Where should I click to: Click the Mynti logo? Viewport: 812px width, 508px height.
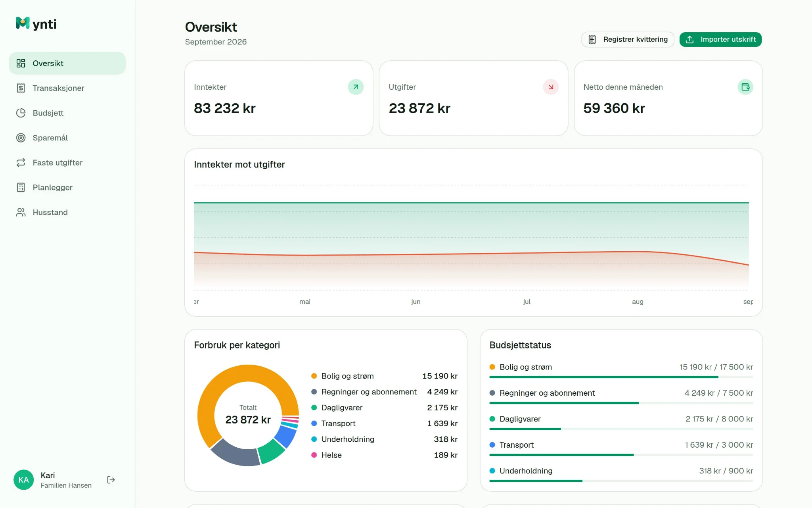click(36, 24)
